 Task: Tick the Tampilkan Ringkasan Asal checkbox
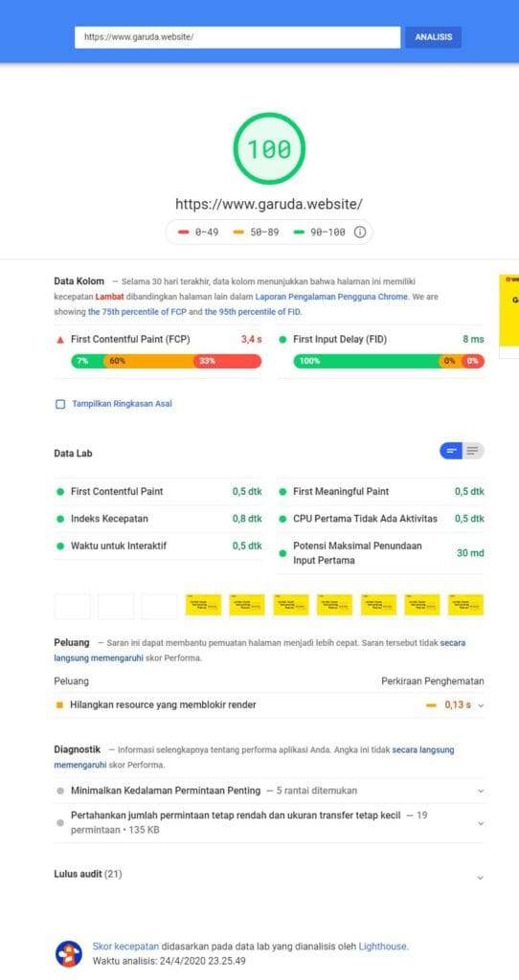tap(60, 404)
